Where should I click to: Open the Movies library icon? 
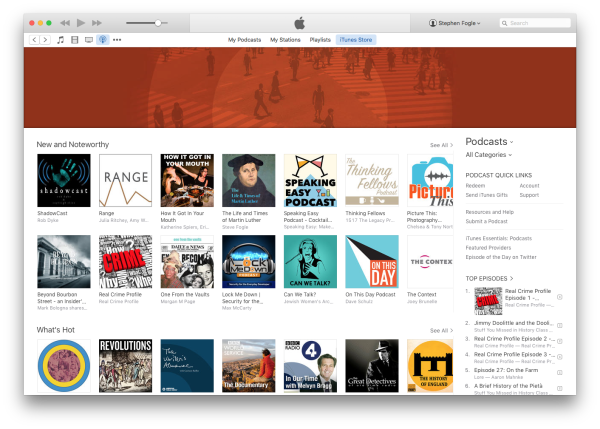click(x=75, y=40)
